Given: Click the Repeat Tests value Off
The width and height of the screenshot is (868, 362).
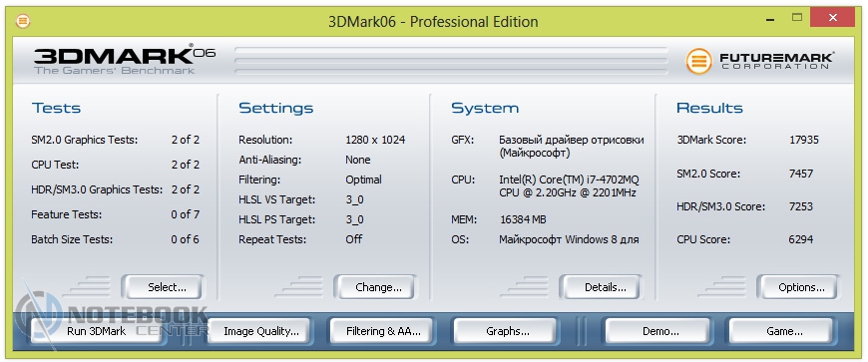Looking at the screenshot, I should pos(354,239).
